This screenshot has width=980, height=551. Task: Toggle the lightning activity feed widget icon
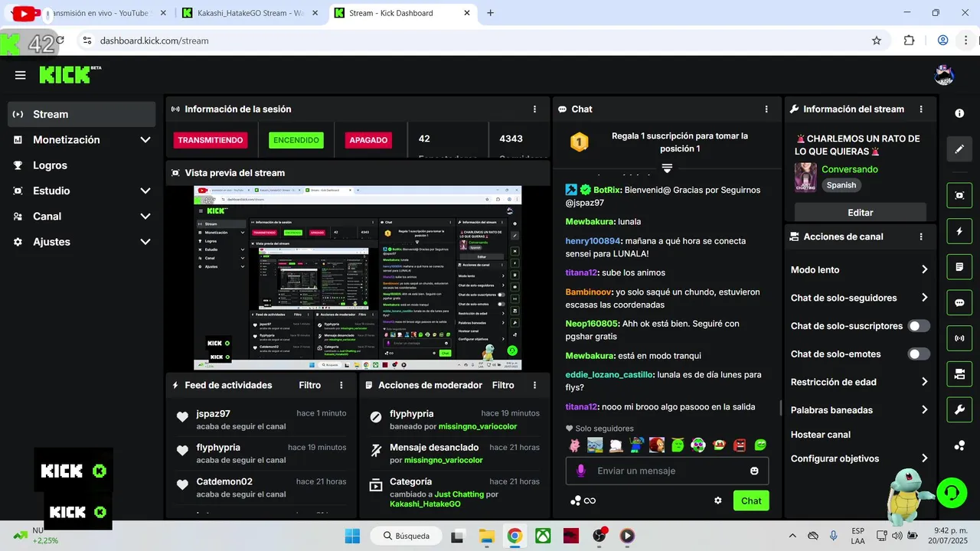pyautogui.click(x=959, y=231)
